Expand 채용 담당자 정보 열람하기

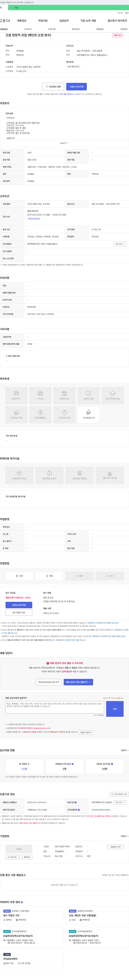click(x=78, y=682)
